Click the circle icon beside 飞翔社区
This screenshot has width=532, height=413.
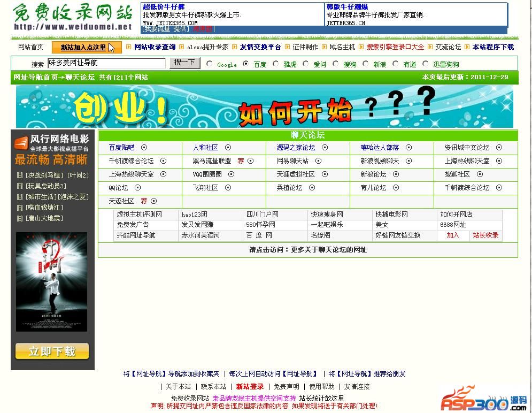pos(228,188)
